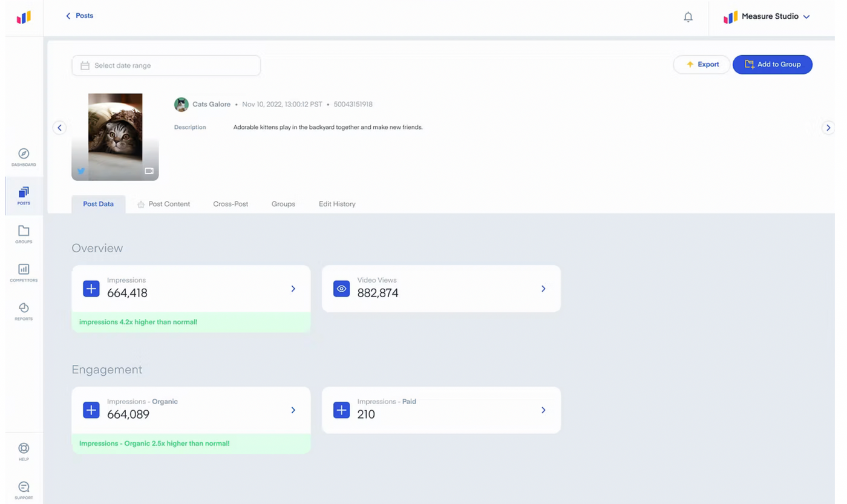Click the post ID 50043151918
Viewport: 847px width, 504px height.
(353, 104)
